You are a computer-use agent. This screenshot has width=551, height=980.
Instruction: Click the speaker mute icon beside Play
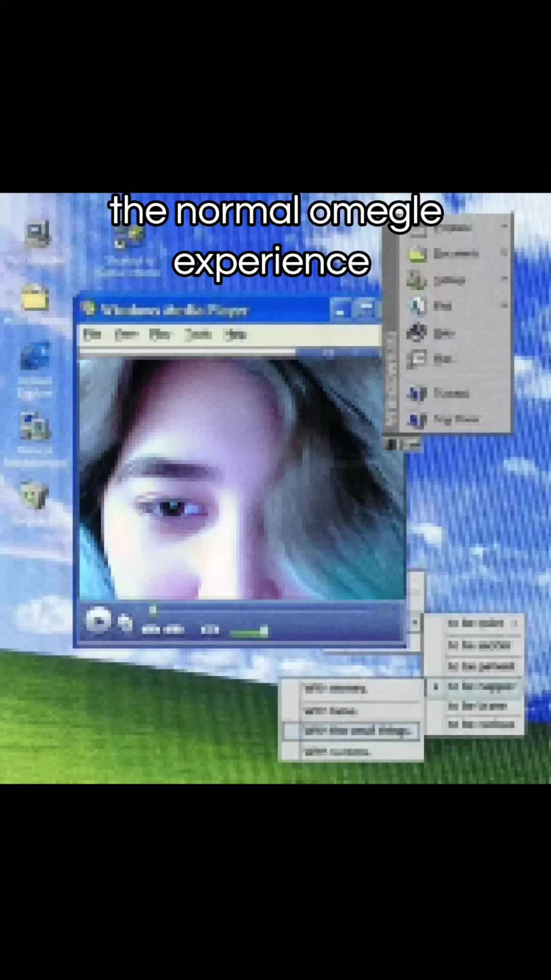[125, 623]
